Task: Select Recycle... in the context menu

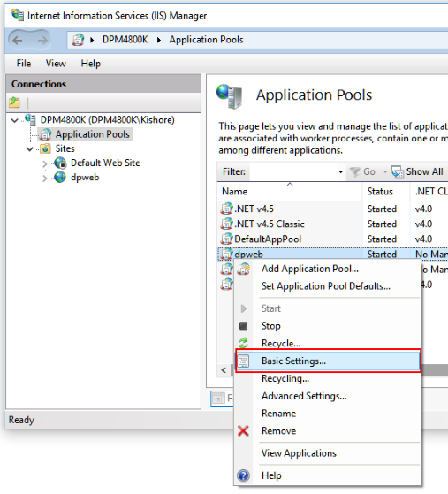Action: (x=327, y=343)
